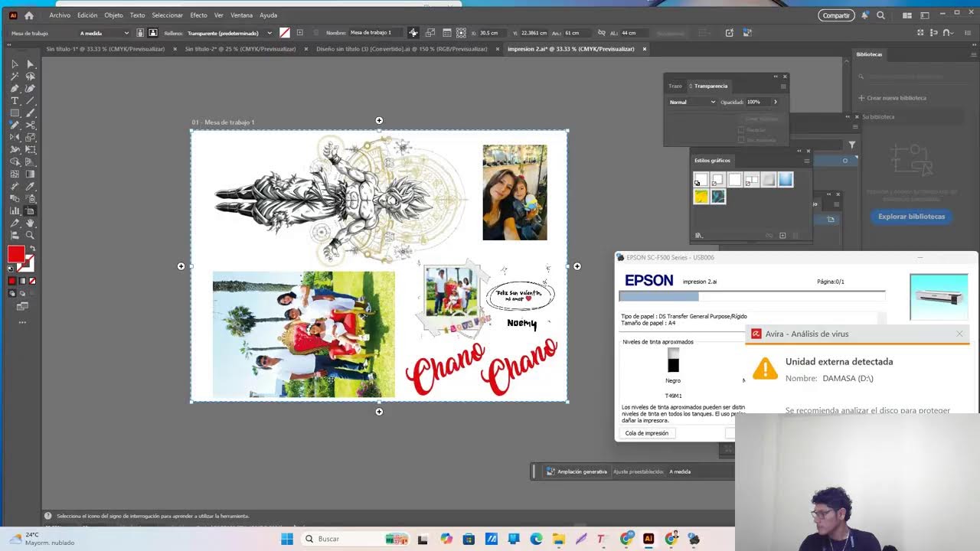Open the Normal blending mode dropdown

692,102
